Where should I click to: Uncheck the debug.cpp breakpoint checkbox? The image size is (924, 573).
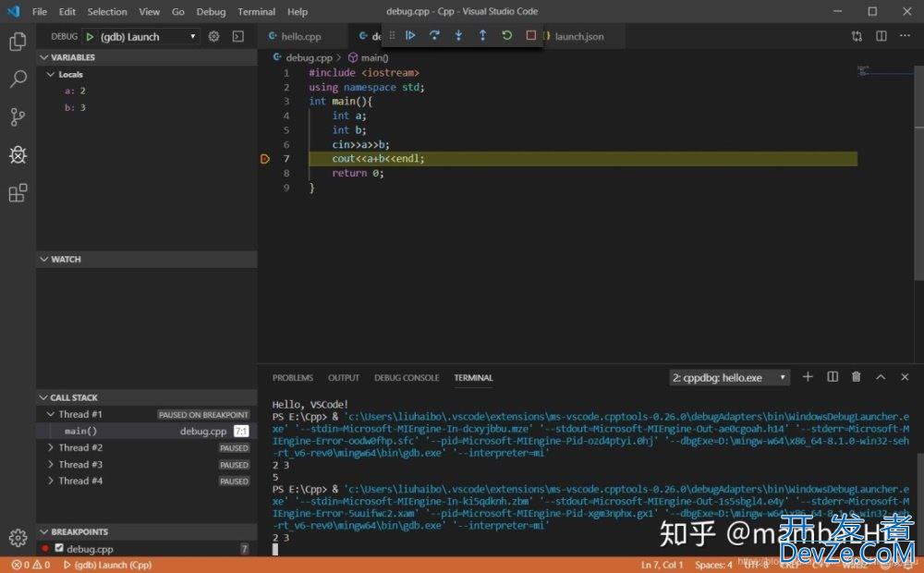[59, 548]
